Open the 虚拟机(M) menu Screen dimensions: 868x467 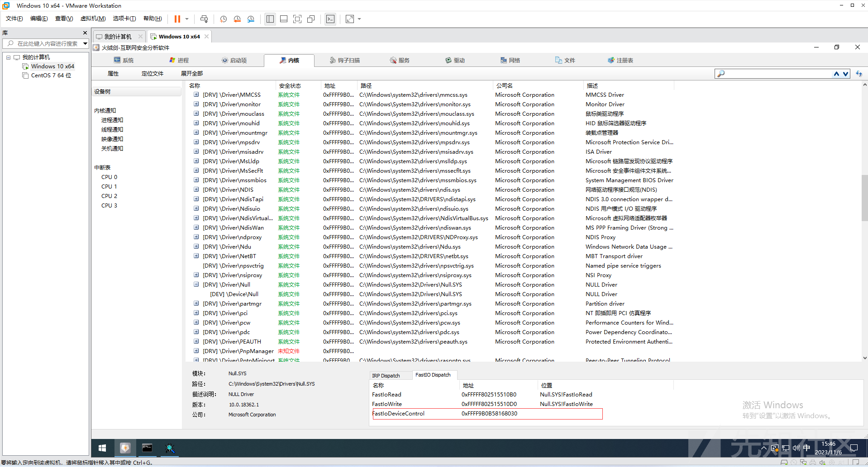[x=93, y=19]
